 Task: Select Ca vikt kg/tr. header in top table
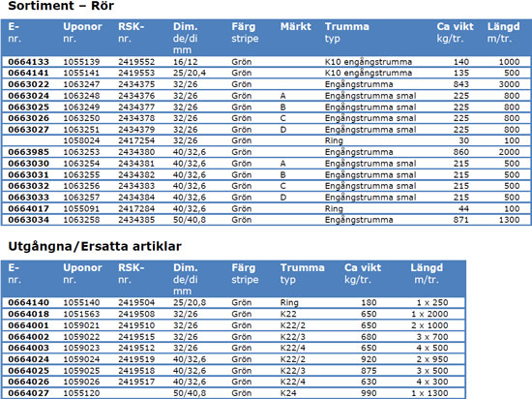pyautogui.click(x=455, y=32)
